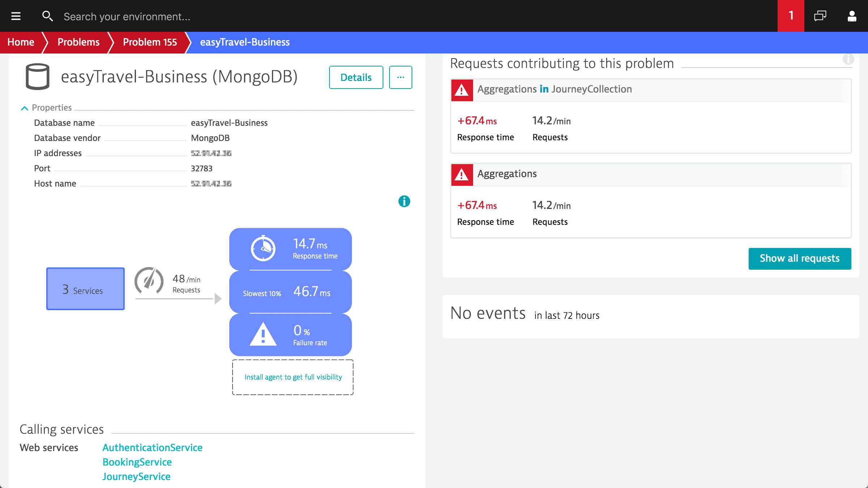Select the easyTravel-Business breadcrumb
The image size is (868, 488).
[x=245, y=42]
